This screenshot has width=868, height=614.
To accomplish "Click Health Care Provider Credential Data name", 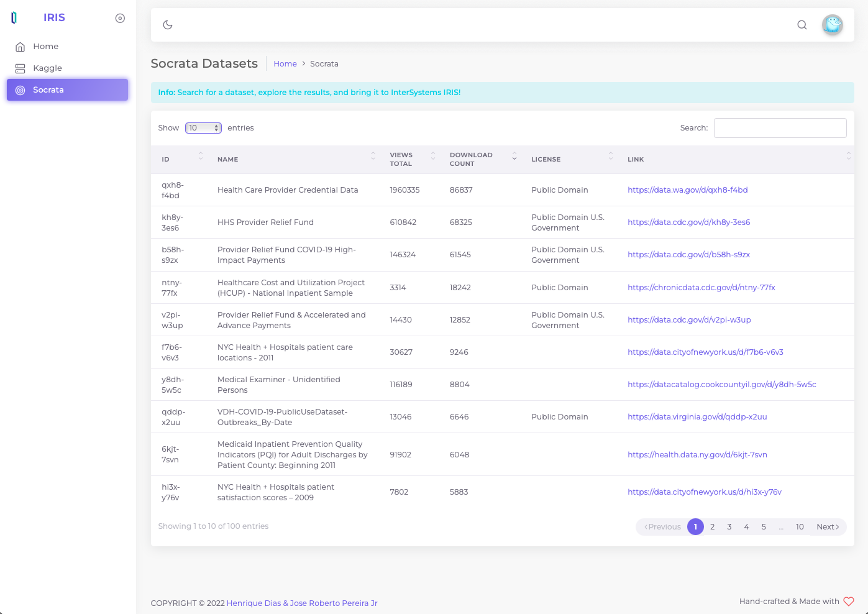I will (288, 190).
